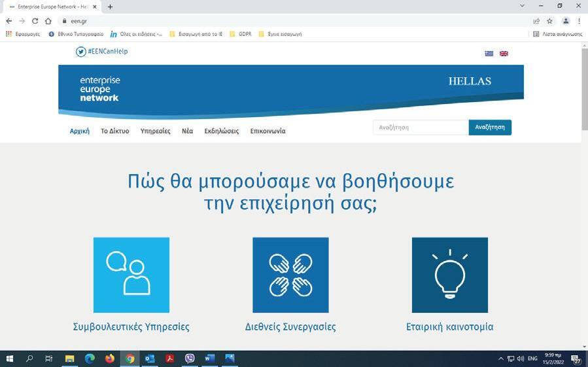Click the page vertical scrollbar thumb
Image resolution: width=588 pixels, height=367 pixels.
tap(585, 89)
